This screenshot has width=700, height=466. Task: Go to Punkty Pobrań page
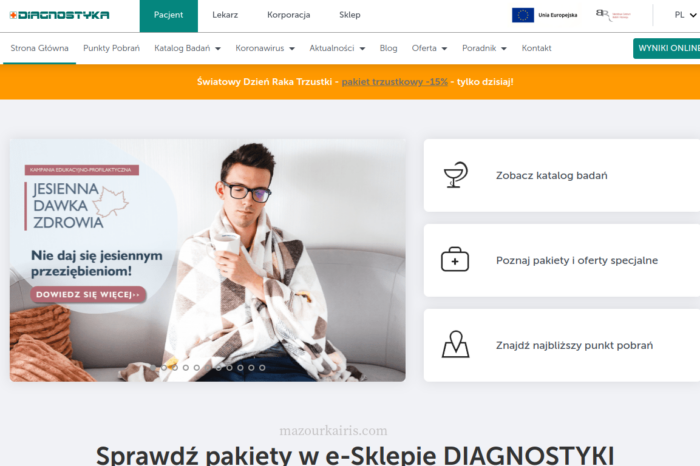(111, 48)
